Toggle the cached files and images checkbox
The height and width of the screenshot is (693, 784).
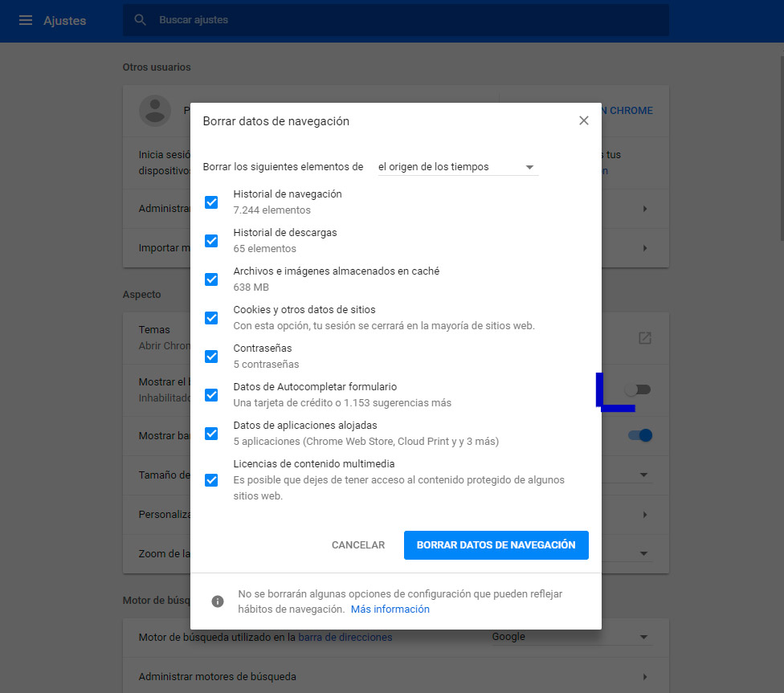pyautogui.click(x=211, y=279)
